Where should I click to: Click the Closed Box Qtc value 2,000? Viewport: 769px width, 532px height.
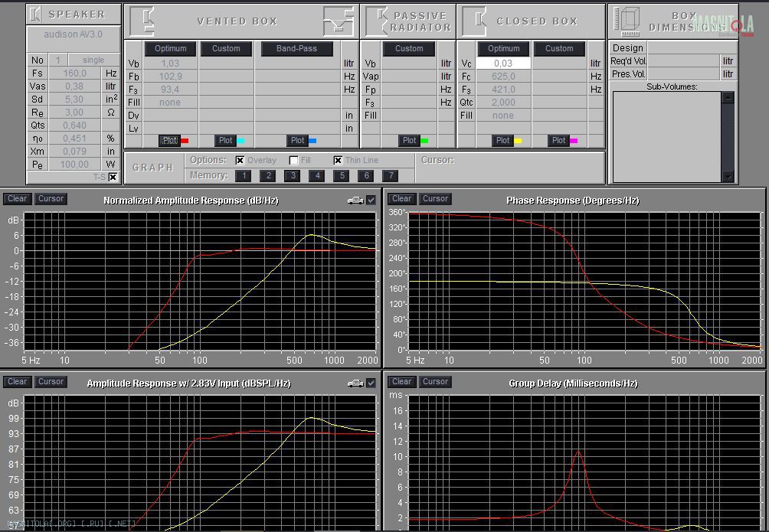[503, 103]
